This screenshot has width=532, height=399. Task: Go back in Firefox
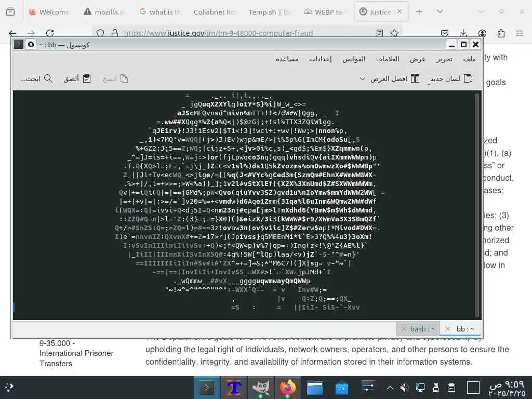[x=12, y=33]
